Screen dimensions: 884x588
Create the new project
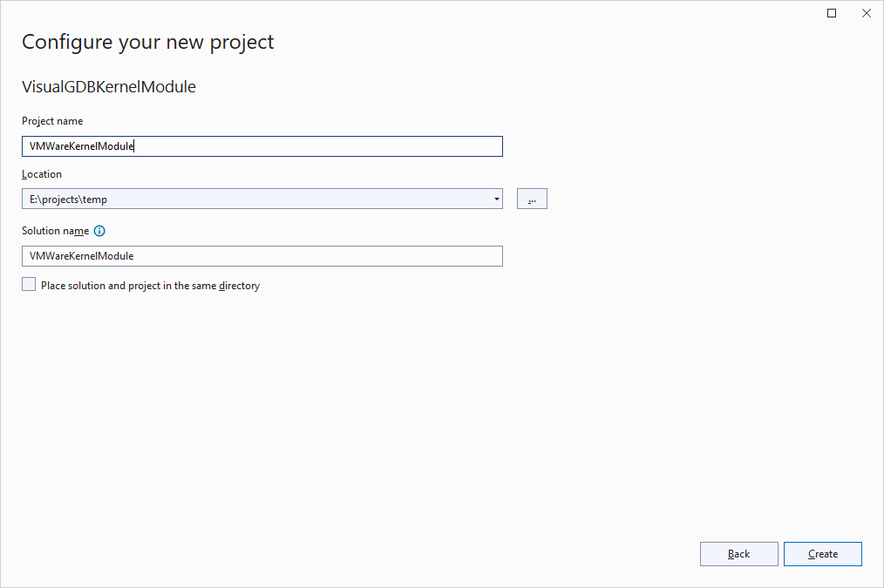tap(823, 554)
